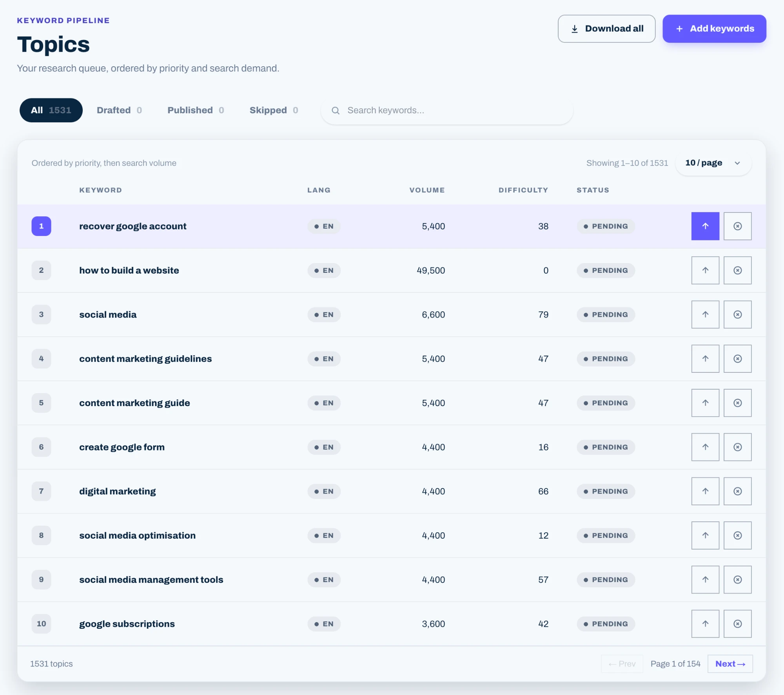The height and width of the screenshot is (695, 784).
Task: Prioritize 'create google form' keyword
Action: point(705,447)
